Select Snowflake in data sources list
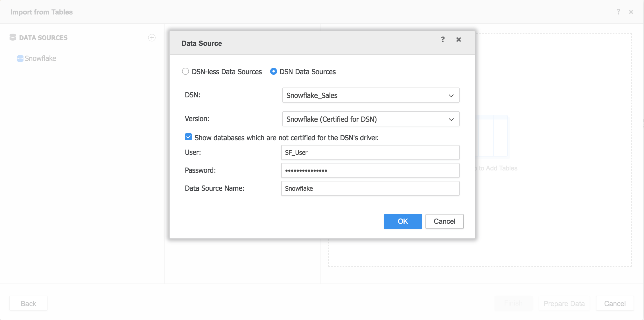 click(40, 59)
